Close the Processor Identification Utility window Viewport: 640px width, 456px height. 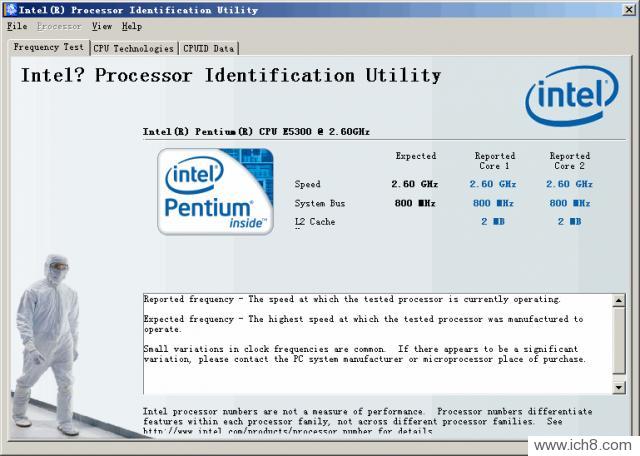[x=629, y=9]
